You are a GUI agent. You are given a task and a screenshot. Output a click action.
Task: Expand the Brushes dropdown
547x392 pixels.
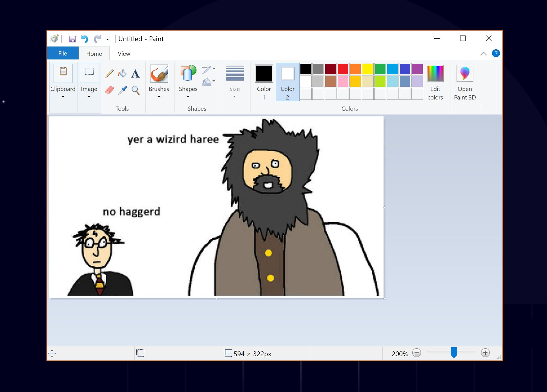pyautogui.click(x=159, y=96)
